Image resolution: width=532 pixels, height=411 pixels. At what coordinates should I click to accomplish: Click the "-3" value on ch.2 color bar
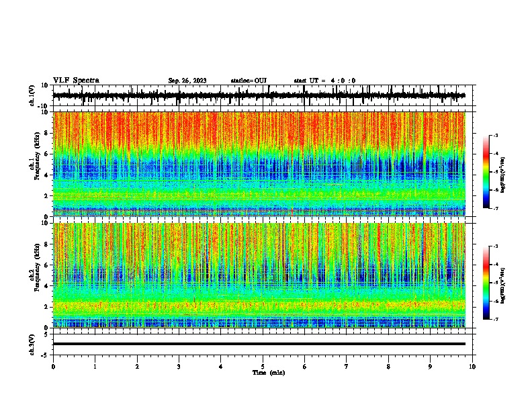click(x=496, y=246)
